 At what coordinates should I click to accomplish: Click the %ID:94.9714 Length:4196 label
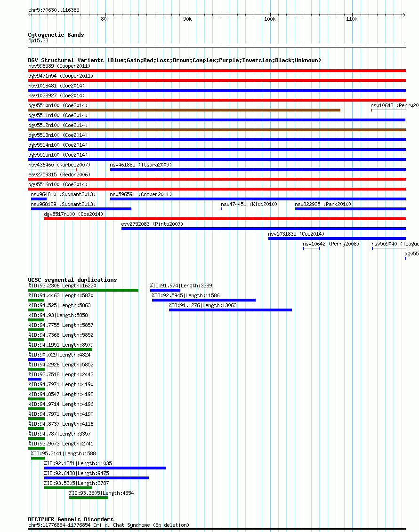61,404
